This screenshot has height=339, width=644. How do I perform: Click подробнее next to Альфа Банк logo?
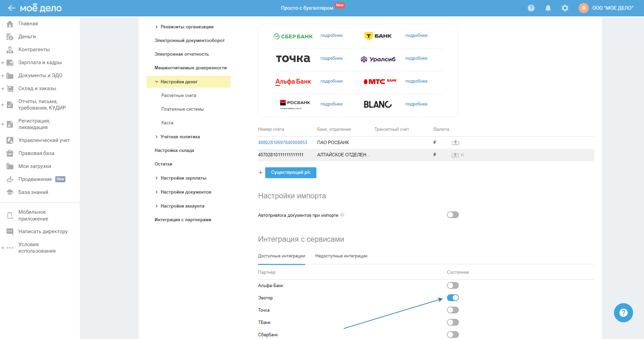[331, 81]
